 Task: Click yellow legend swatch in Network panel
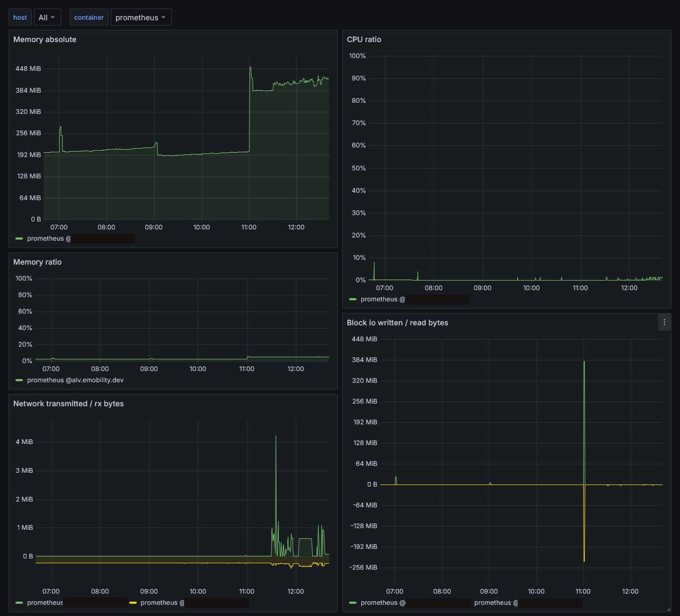tap(133, 603)
